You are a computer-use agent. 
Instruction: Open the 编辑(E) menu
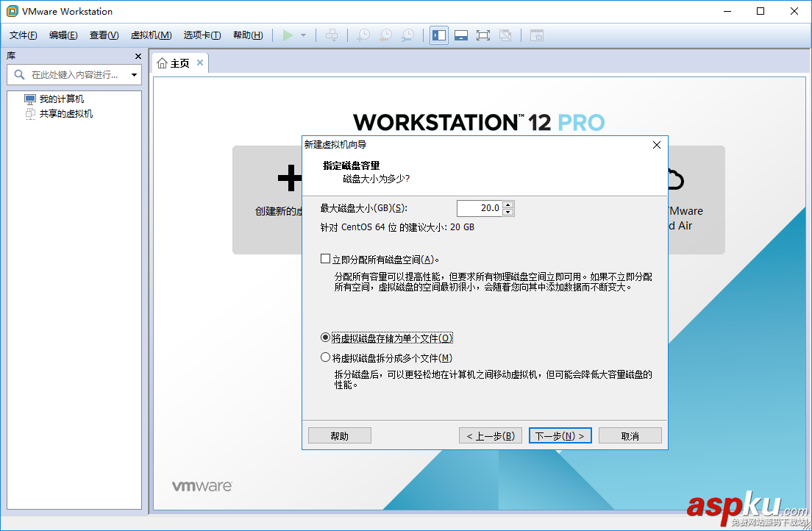click(x=63, y=35)
